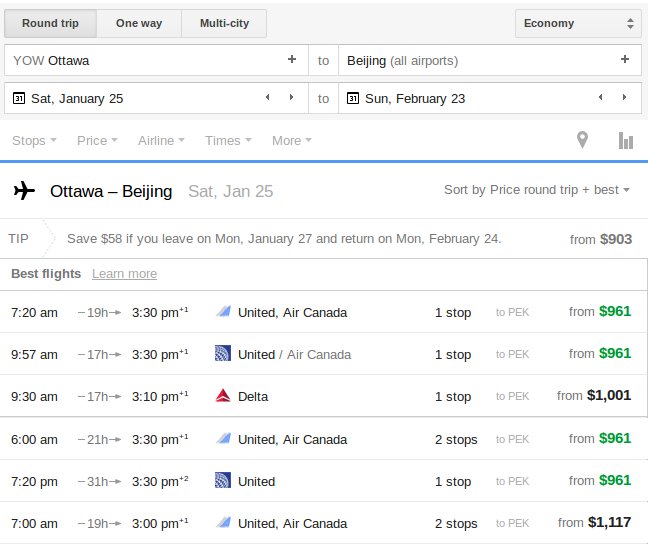Click the plus icon in Beijing destination field
This screenshot has width=648, height=548.
(625, 60)
